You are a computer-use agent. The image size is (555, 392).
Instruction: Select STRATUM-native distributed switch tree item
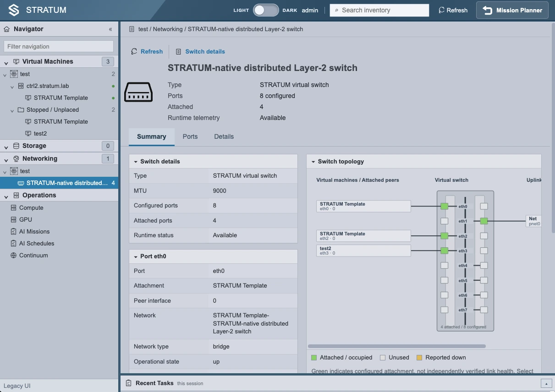(59, 183)
